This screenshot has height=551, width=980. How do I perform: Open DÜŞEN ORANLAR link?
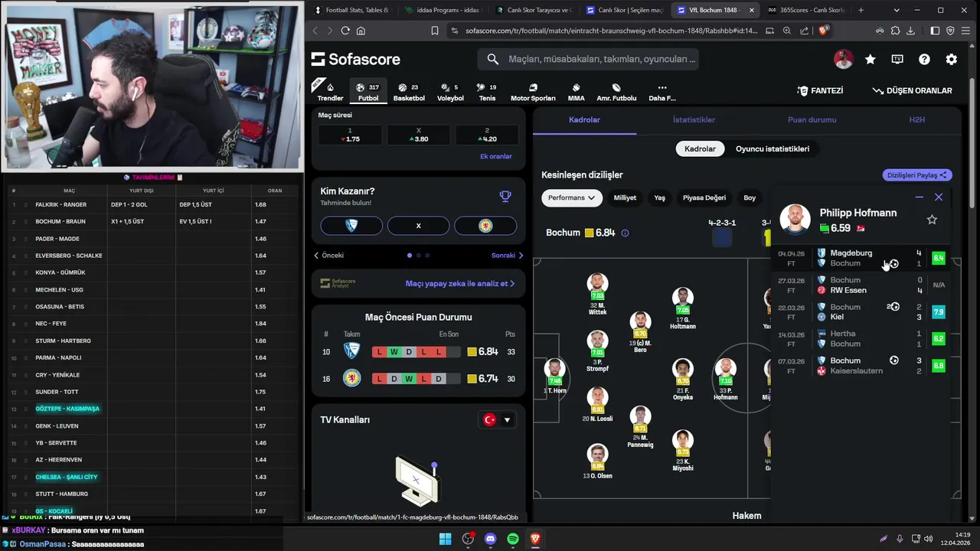(x=912, y=90)
